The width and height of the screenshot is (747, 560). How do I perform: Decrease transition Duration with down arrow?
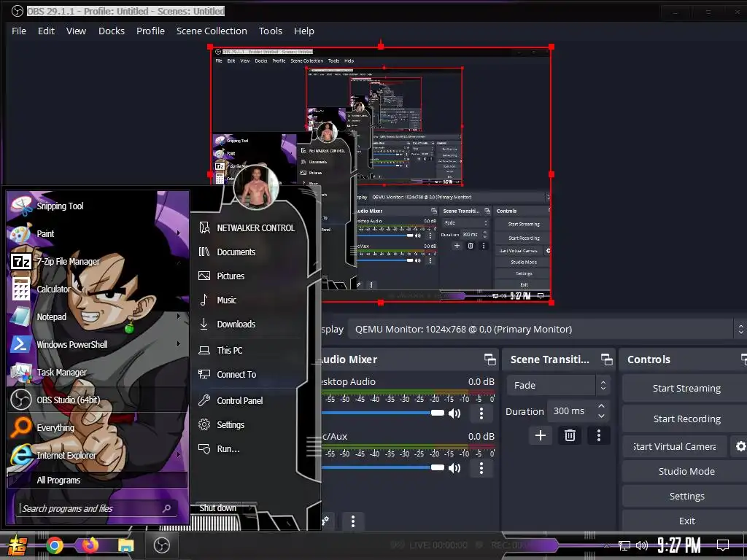tap(601, 416)
